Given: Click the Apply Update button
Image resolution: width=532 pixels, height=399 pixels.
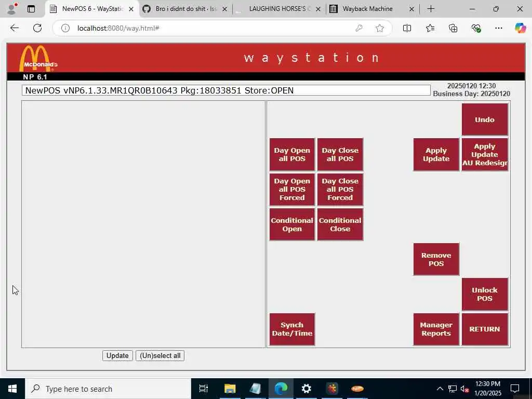Looking at the screenshot, I should tap(436, 154).
